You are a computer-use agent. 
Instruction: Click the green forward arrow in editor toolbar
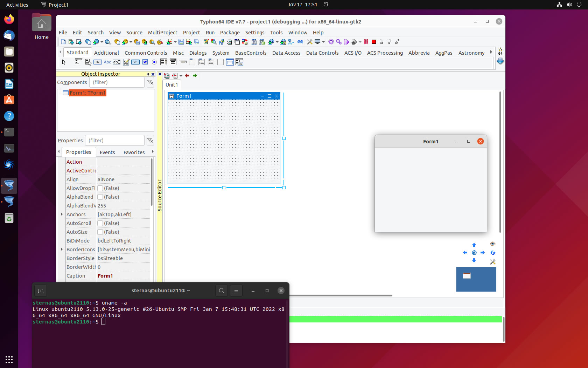(x=195, y=75)
